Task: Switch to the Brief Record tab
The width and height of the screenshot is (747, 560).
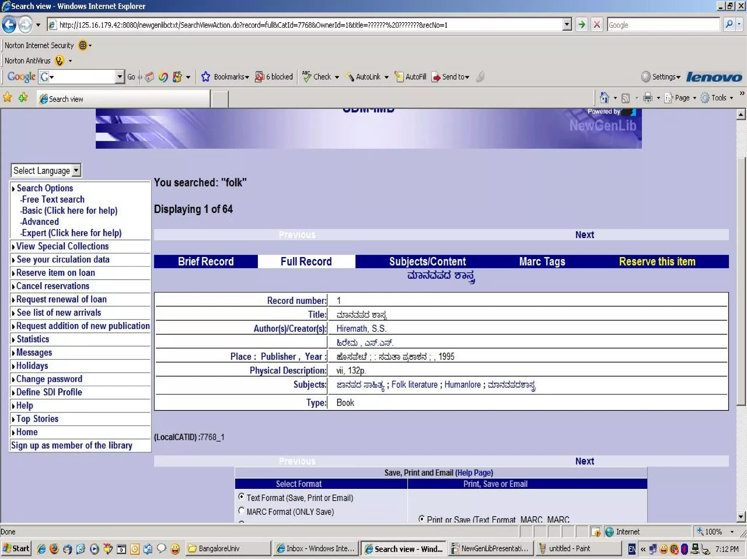Action: click(x=206, y=262)
